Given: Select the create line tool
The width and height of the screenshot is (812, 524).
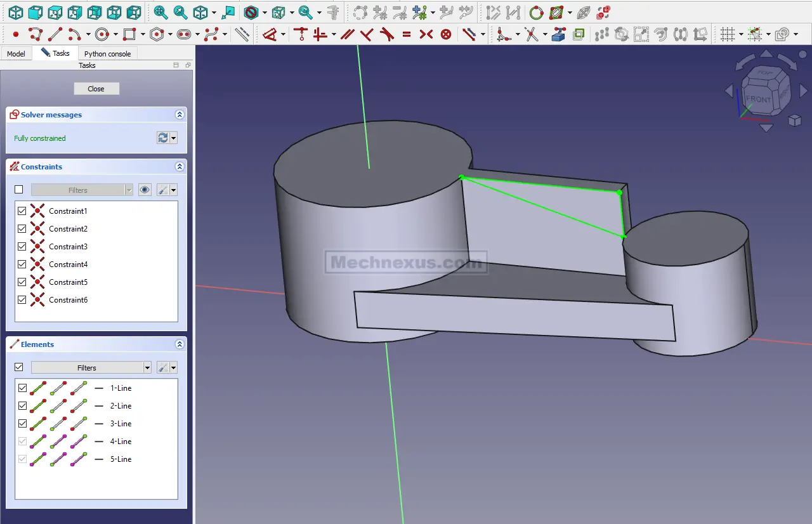Looking at the screenshot, I should point(56,34).
